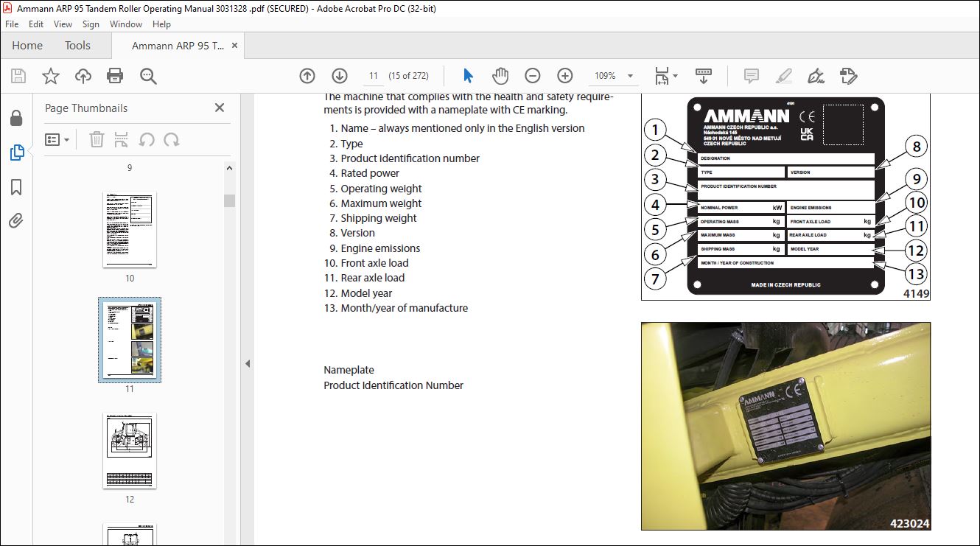980x546 pixels.
Task: Open the File menu
Action: [x=12, y=24]
